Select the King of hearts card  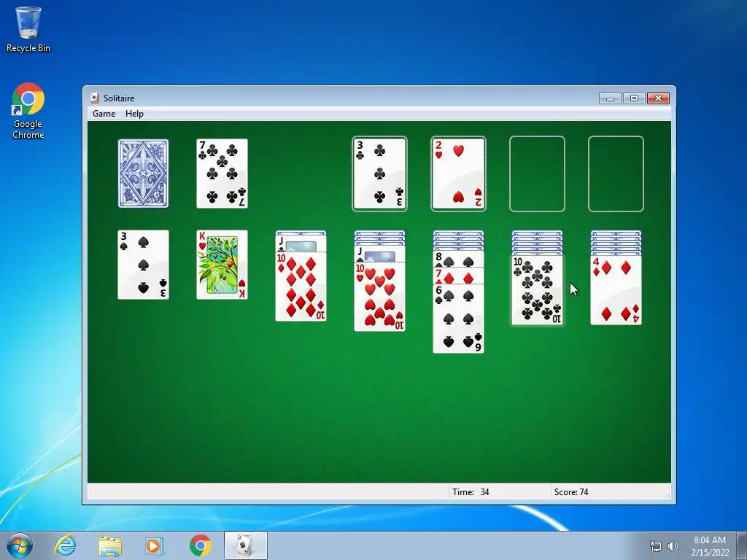pyautogui.click(x=222, y=265)
